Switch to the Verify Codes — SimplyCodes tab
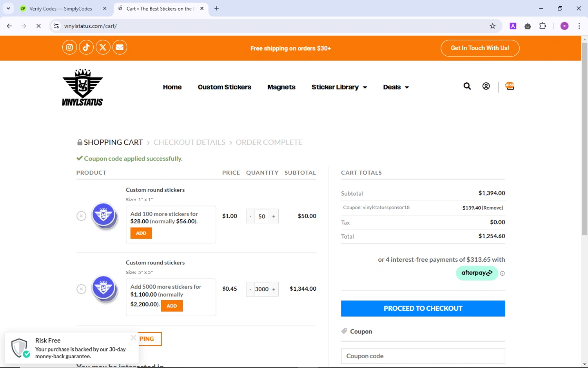The width and height of the screenshot is (588, 368). pyautogui.click(x=61, y=9)
